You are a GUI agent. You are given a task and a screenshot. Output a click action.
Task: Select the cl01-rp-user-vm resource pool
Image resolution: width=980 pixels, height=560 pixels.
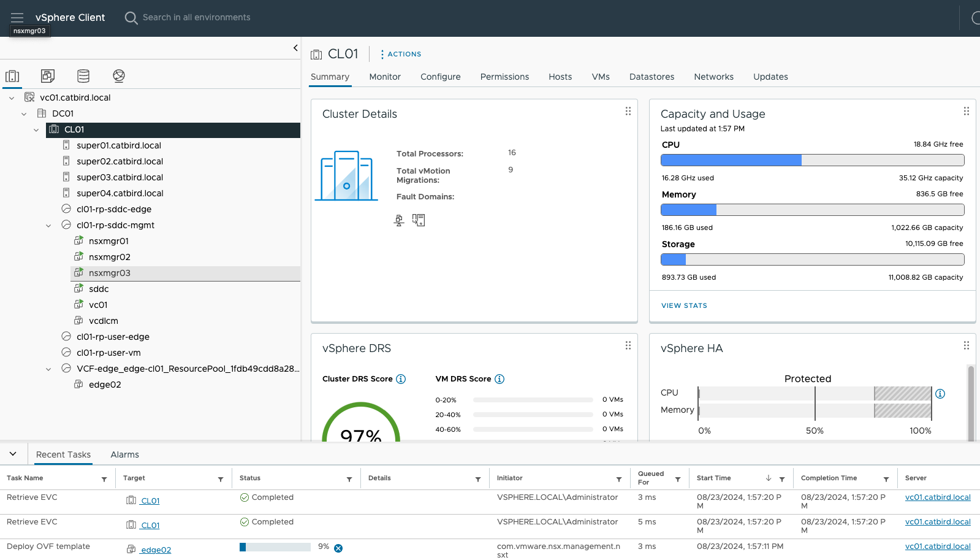point(108,353)
